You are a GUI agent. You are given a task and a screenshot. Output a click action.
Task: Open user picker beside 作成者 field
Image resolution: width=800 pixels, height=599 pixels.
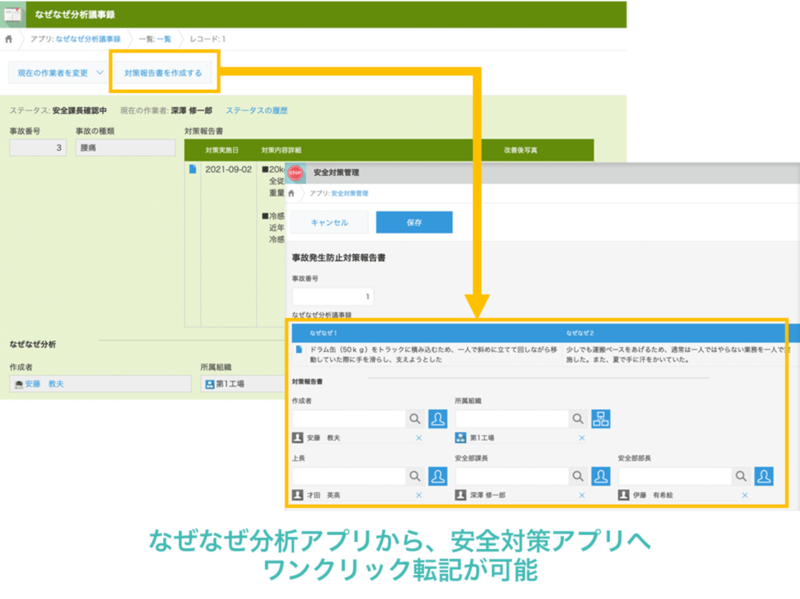point(438,419)
